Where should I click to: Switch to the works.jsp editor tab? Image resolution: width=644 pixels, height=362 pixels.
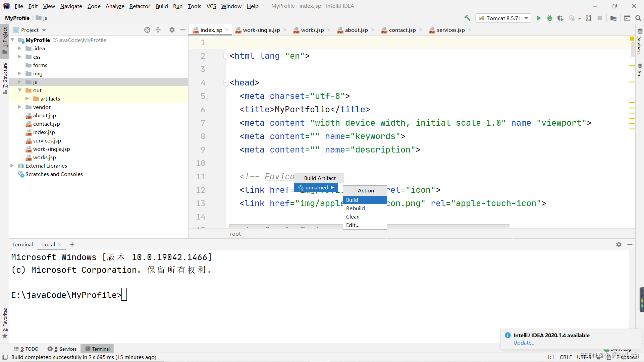click(x=312, y=30)
